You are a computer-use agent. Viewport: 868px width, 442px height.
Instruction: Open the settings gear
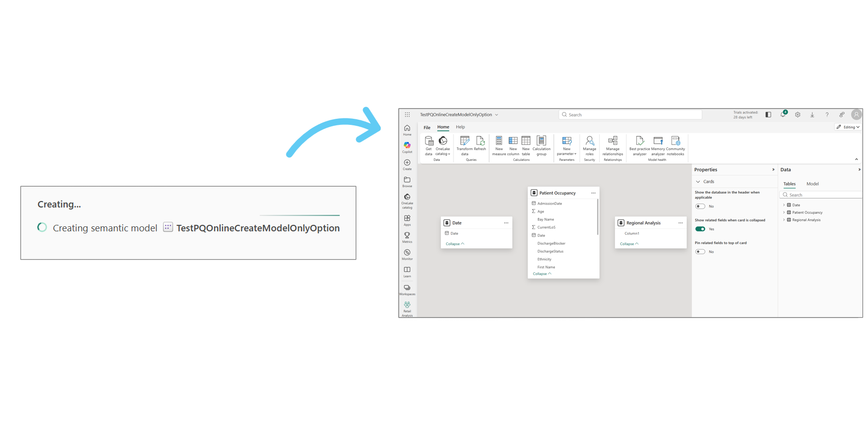click(798, 115)
